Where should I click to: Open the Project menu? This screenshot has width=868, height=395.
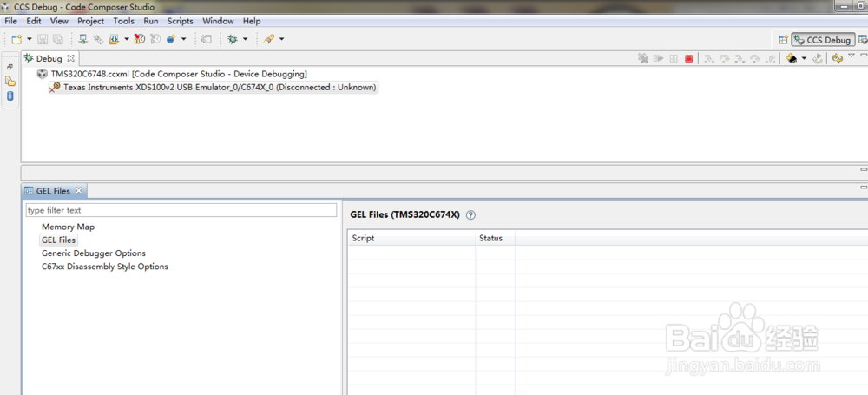(91, 21)
